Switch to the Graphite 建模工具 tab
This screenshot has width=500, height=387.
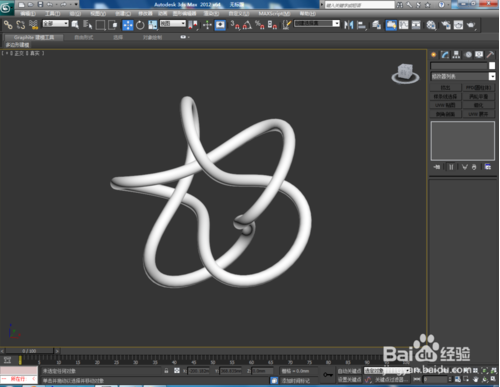click(34, 37)
